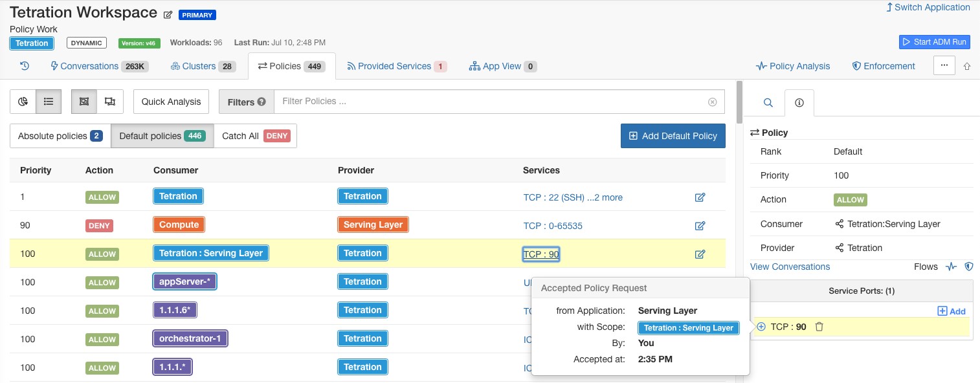Click the orange Serving Layer provider tag
Viewport: 980px width, 383px height.
[x=373, y=224]
